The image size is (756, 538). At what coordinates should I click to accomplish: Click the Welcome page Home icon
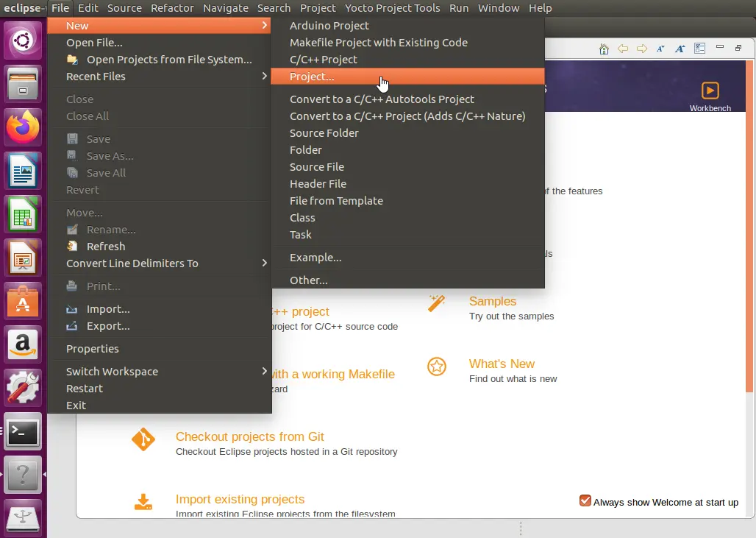[x=604, y=49]
